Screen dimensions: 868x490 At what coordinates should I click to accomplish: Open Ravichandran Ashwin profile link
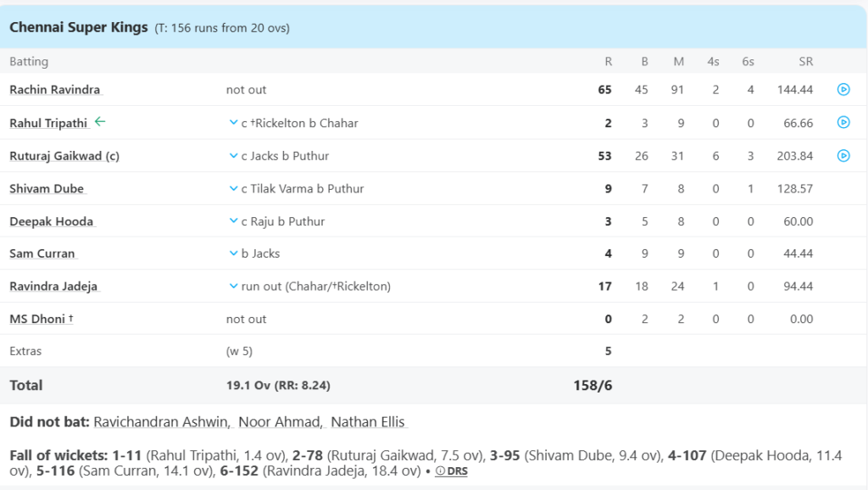(161, 421)
